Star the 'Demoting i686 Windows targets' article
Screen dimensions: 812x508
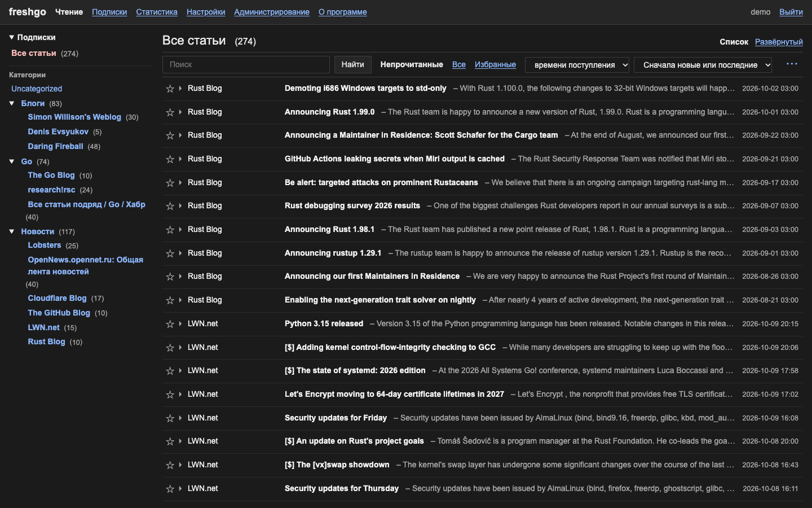[x=170, y=89]
